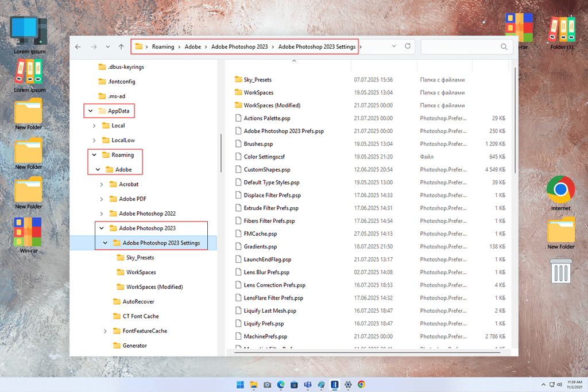
Task: Expand Adobe Photoshop 2022 tree node
Action: pos(102,214)
